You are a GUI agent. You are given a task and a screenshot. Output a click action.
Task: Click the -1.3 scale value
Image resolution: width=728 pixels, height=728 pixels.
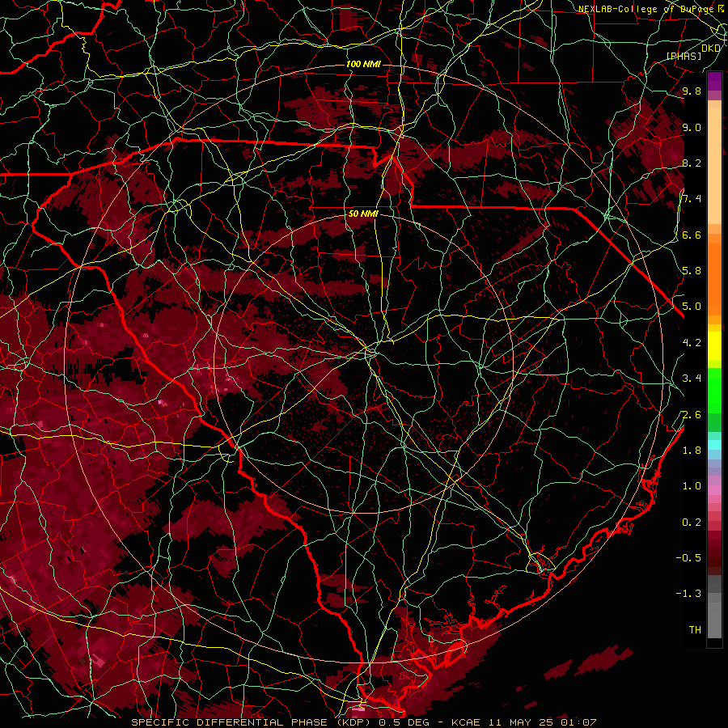(688, 594)
